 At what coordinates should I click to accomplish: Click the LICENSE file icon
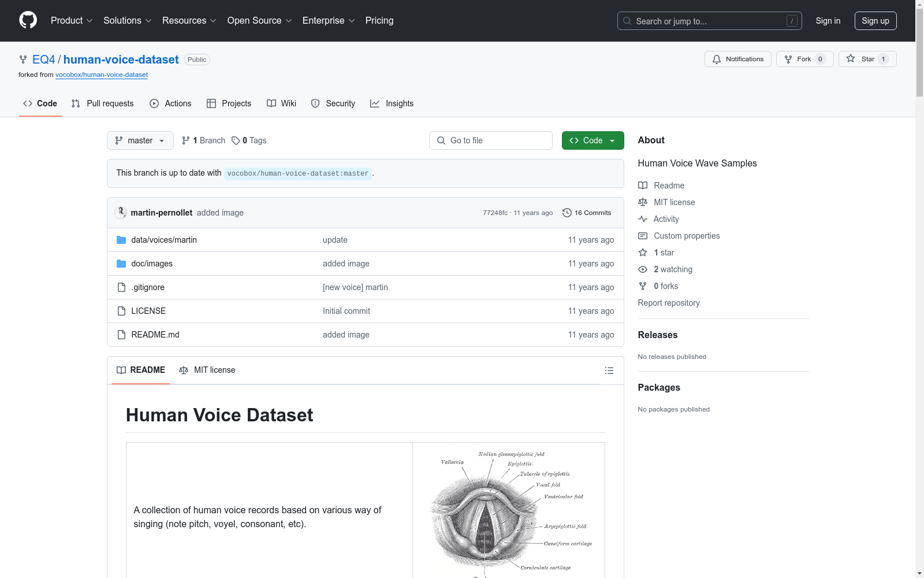click(x=121, y=311)
